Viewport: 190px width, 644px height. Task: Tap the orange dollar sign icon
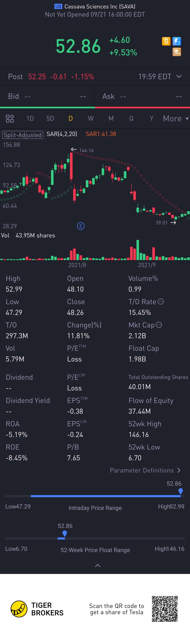[x=166, y=41]
